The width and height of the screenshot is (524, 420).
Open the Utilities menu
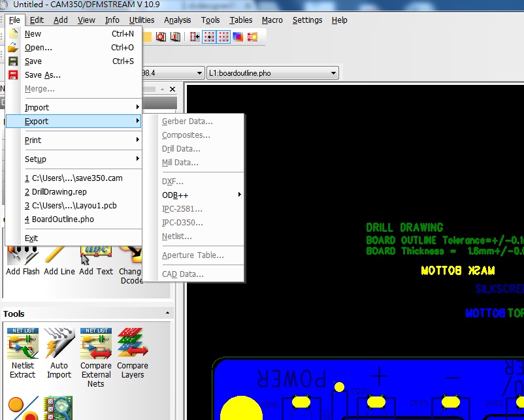(142, 20)
